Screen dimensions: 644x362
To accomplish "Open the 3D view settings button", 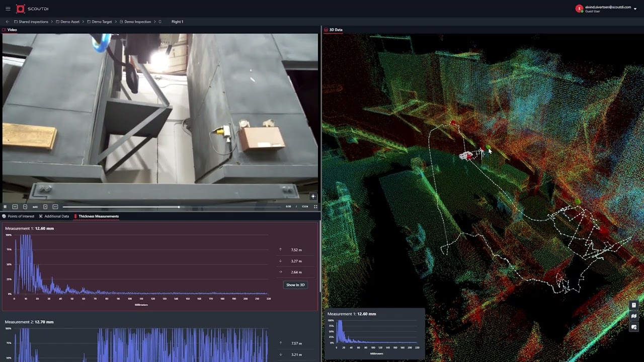I will [634, 327].
